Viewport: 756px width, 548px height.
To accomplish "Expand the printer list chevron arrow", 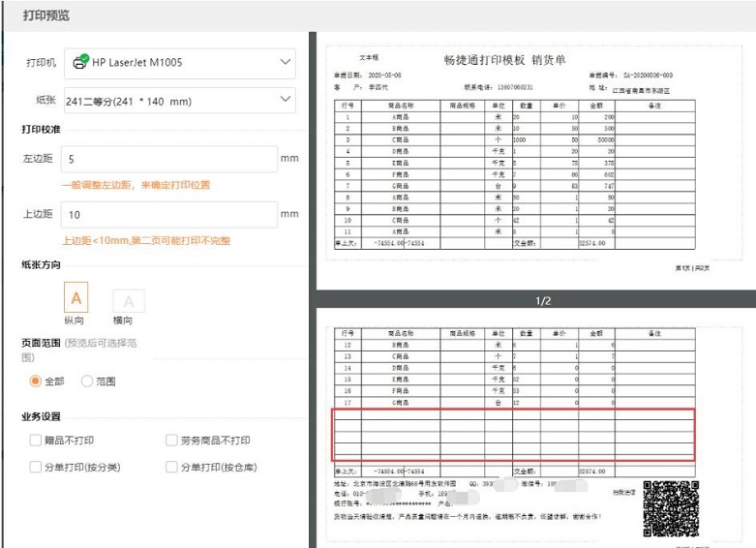I will coord(286,62).
